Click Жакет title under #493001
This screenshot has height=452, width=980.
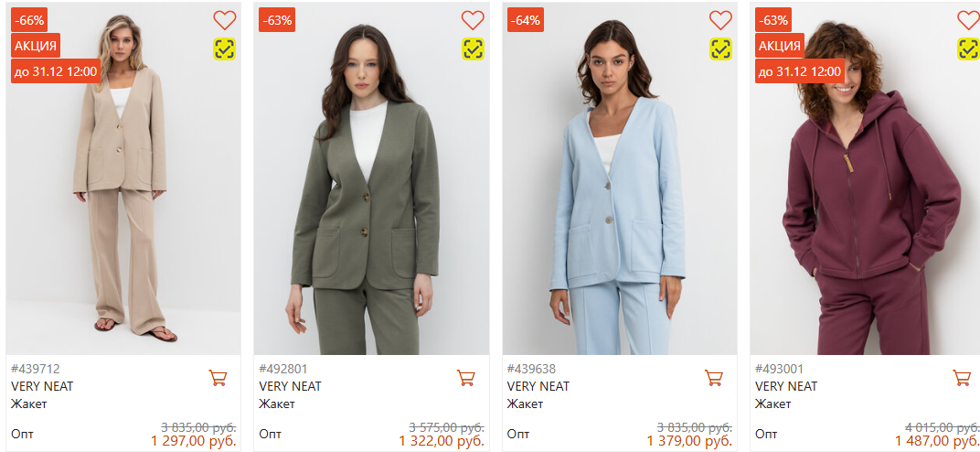point(772,404)
